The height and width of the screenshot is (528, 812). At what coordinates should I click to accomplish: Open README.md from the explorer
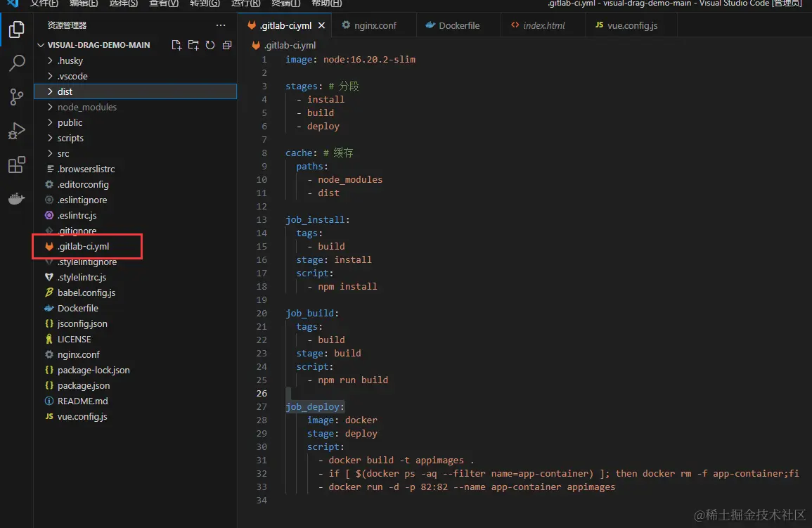82,401
